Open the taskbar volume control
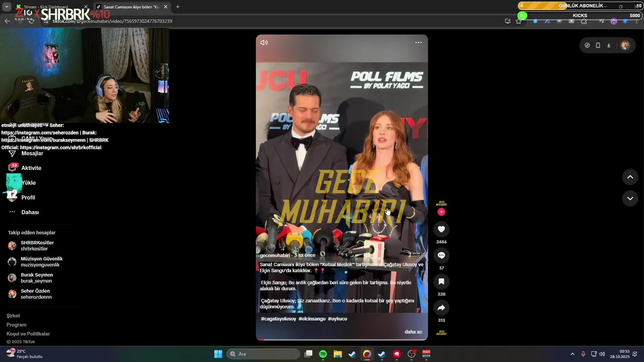The width and height of the screenshot is (644, 362). pyautogui.click(x=602, y=354)
